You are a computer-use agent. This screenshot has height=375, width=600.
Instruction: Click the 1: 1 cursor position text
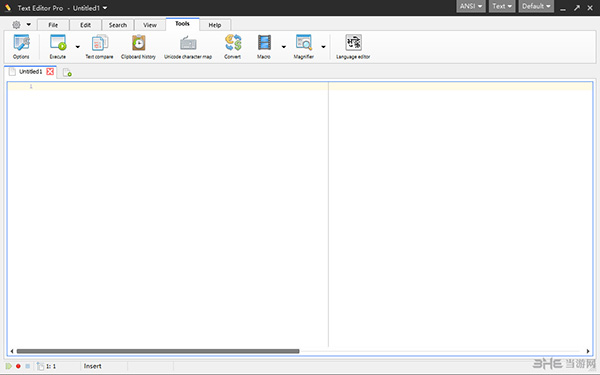[51, 366]
